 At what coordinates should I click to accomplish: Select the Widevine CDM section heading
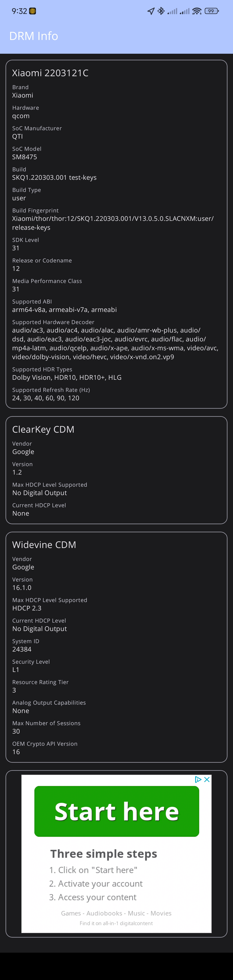44,545
